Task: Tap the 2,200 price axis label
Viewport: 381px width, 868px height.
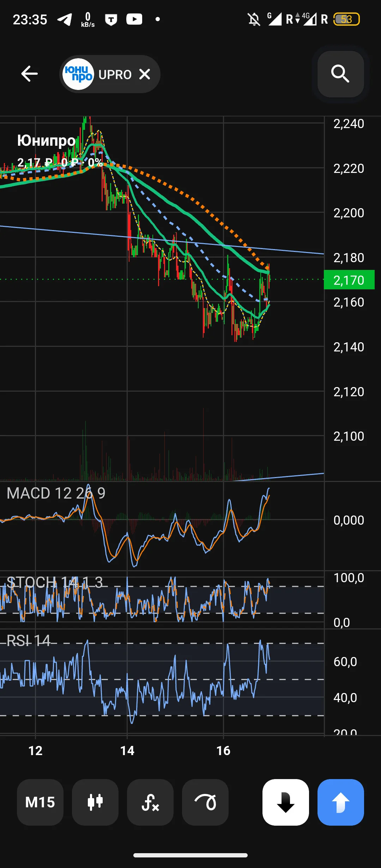Action: [349, 213]
